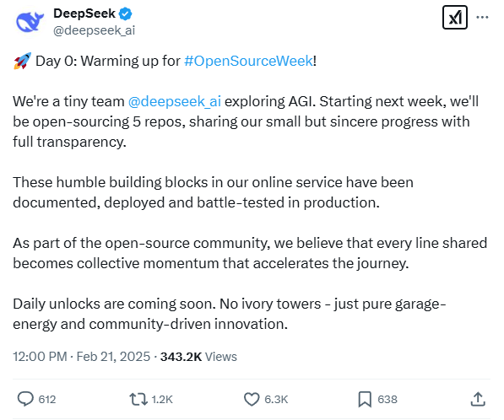Click the 6.3K likes count

(x=276, y=400)
